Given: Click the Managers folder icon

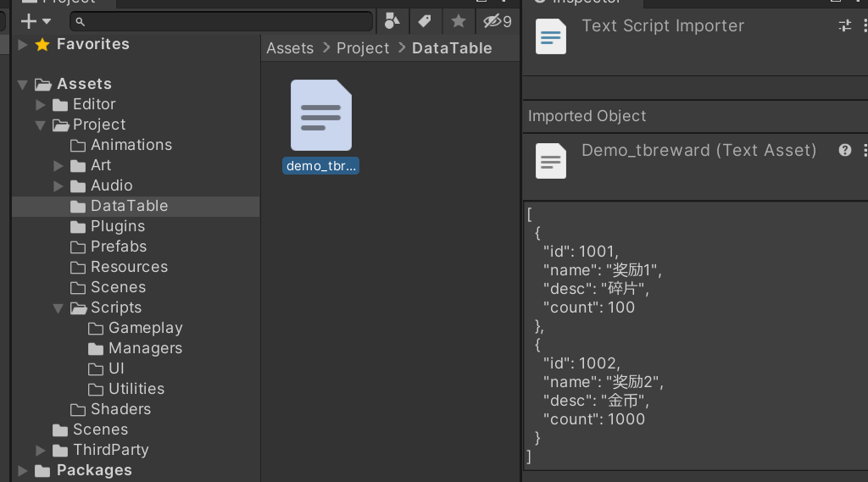Looking at the screenshot, I should click(x=96, y=348).
